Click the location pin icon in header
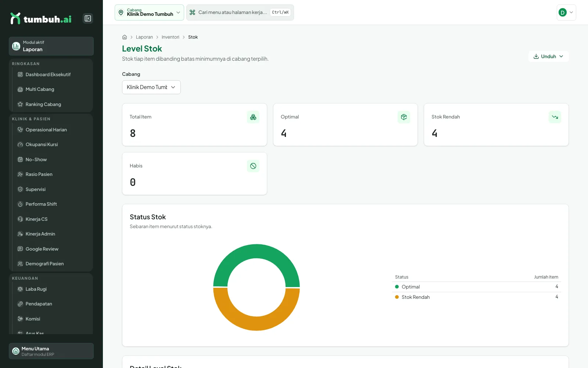The width and height of the screenshot is (588, 368). (121, 13)
